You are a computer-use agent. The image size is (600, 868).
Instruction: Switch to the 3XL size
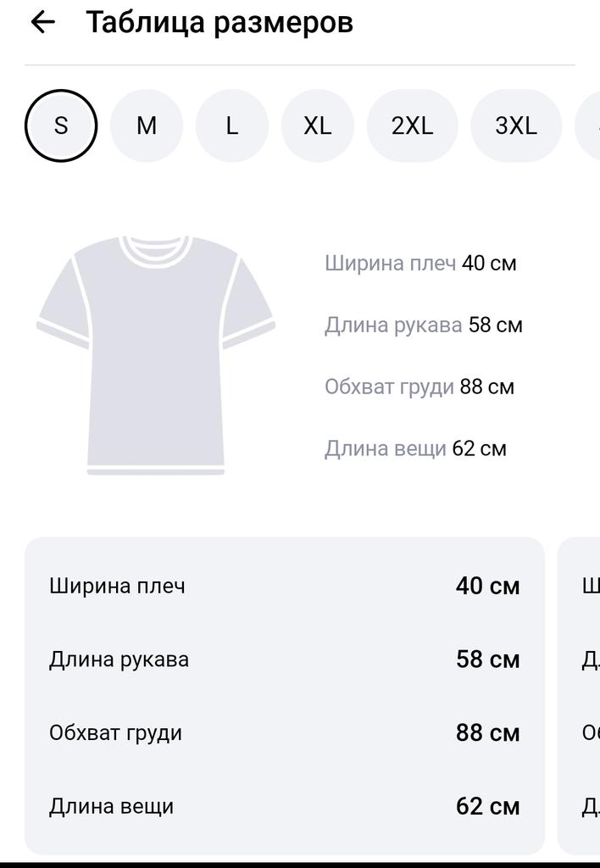516,125
